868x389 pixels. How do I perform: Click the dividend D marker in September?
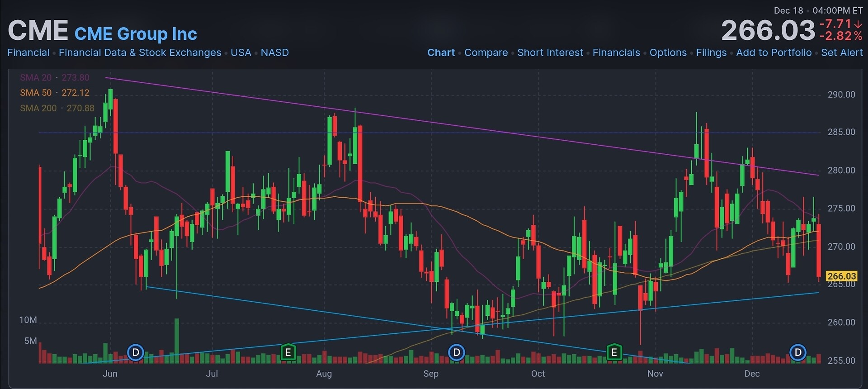click(457, 352)
